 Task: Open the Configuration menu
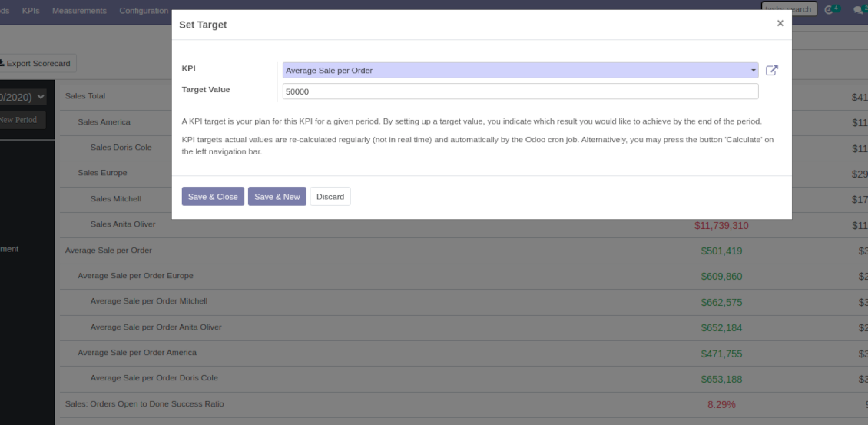point(144,11)
